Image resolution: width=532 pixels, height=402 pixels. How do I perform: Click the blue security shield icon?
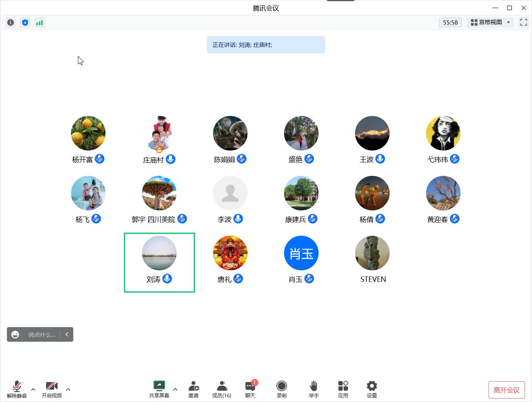click(25, 23)
